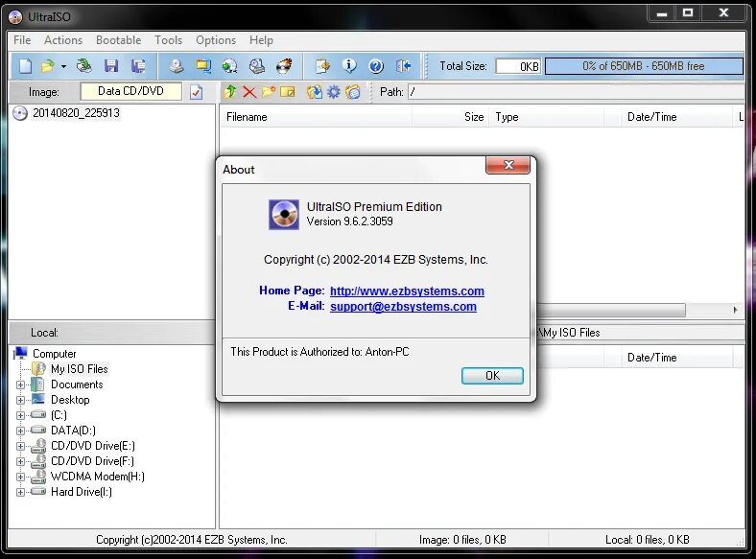
Task: Open an ISO file with Open icon
Action: 47,66
